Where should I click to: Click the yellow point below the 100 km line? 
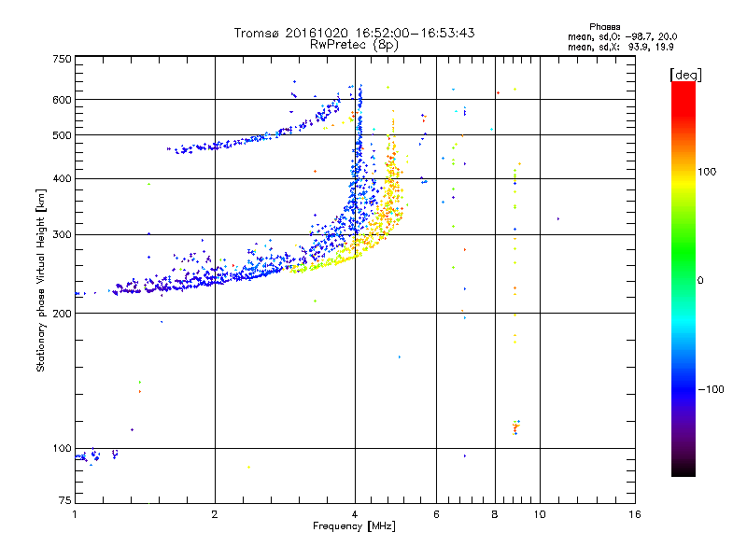pos(248,468)
